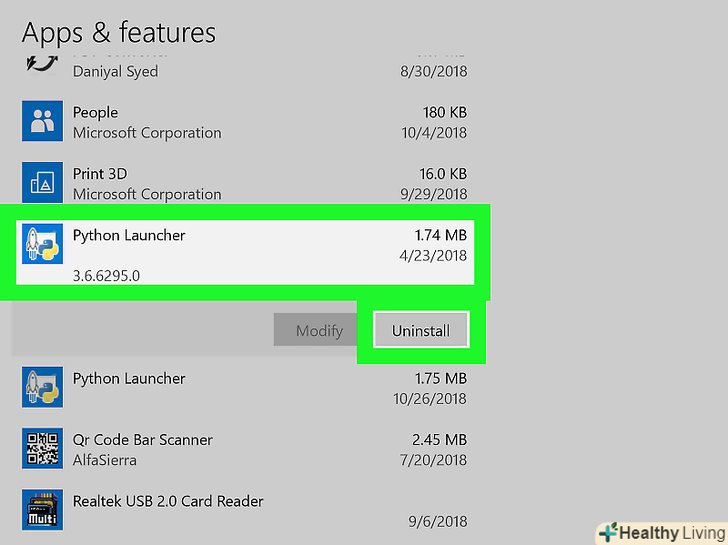
Task: Click the version number 3.6.6295.0
Action: pyautogui.click(x=106, y=276)
